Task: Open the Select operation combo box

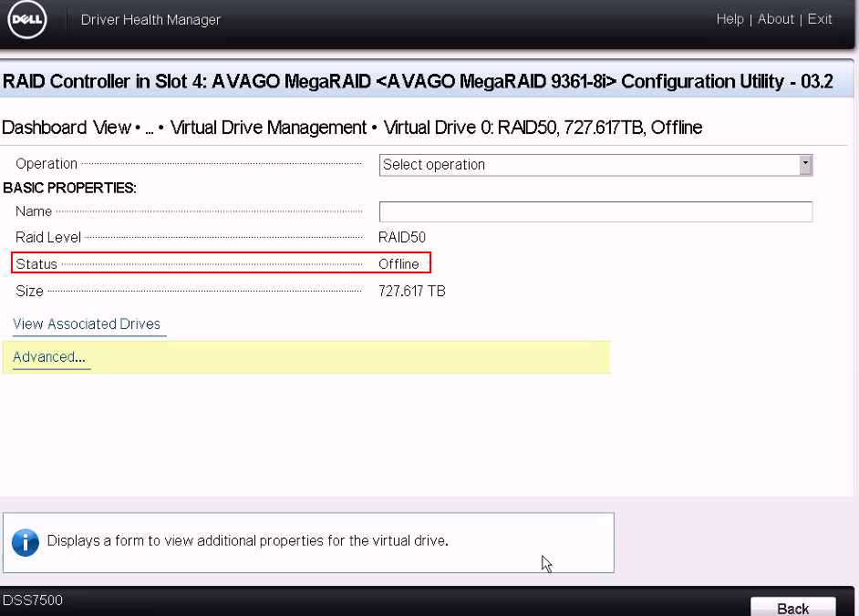Action: pyautogui.click(x=588, y=165)
